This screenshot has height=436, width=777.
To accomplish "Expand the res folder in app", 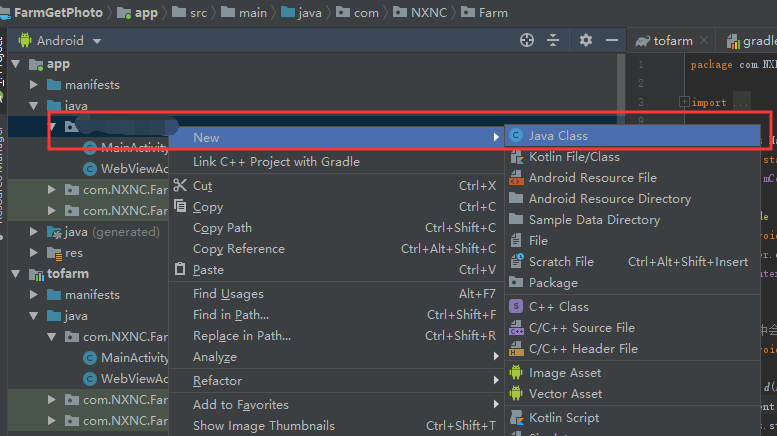I will [x=34, y=253].
